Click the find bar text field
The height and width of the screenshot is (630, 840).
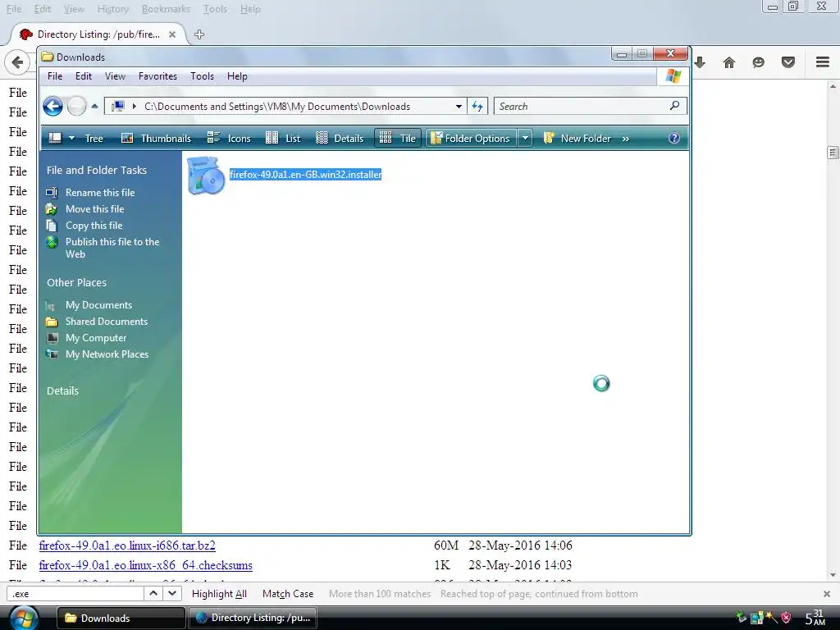coord(75,594)
